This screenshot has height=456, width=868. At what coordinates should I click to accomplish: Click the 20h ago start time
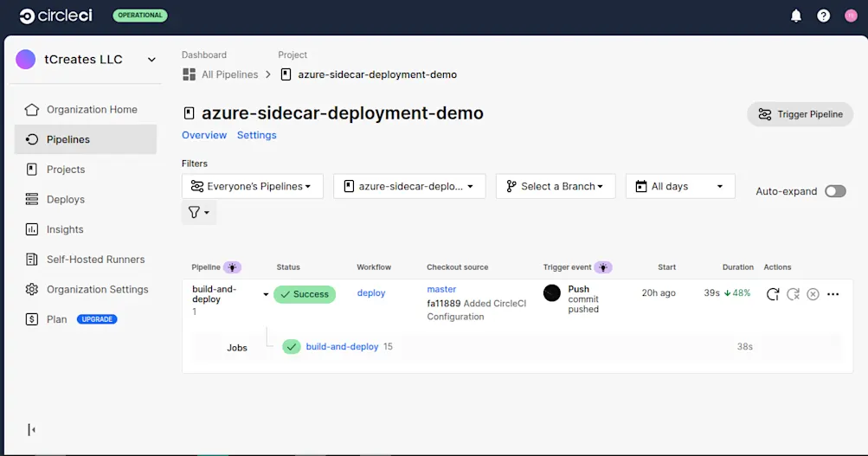(x=659, y=292)
